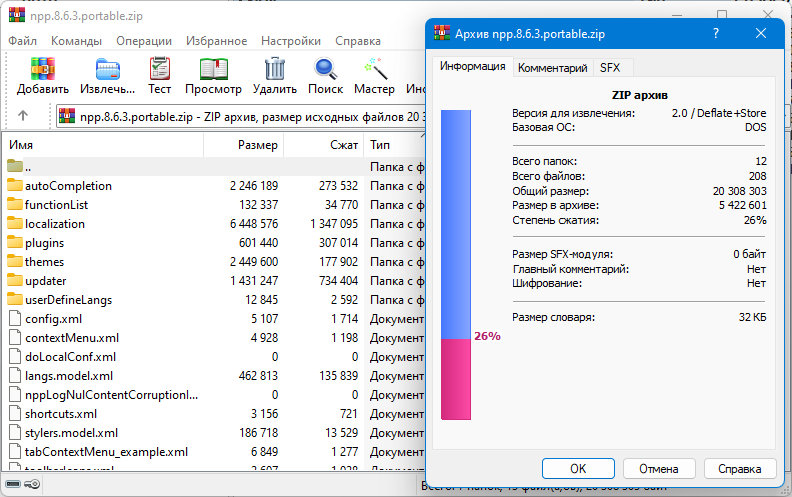The height and width of the screenshot is (497, 792).
Task: Click the compression ratio bar graphic
Action: click(x=456, y=265)
